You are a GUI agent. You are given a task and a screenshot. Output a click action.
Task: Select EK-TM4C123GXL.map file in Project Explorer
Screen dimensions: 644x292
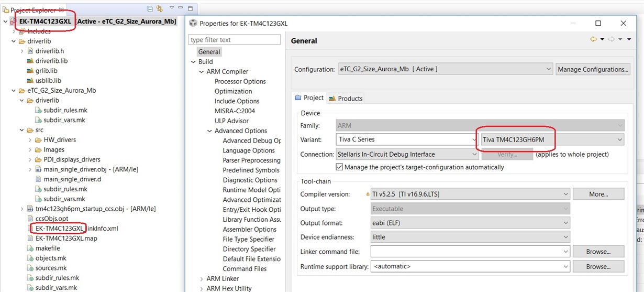(66, 239)
